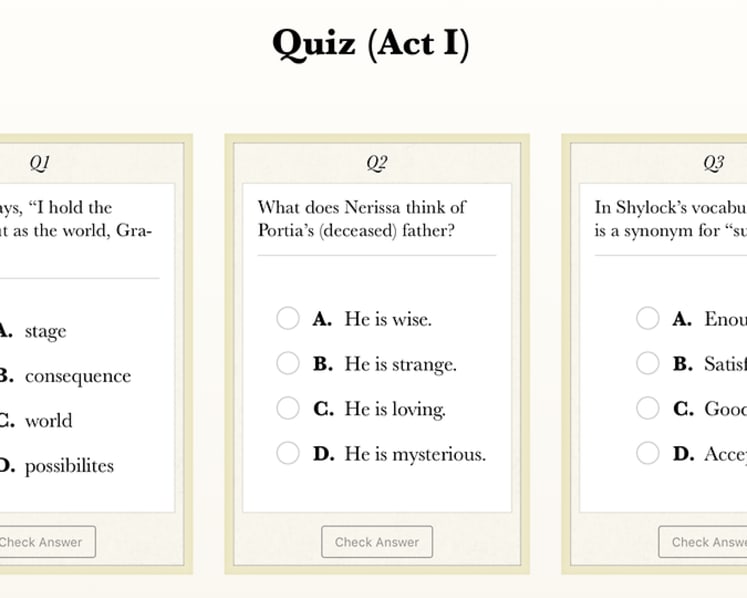Click the Q2 card header label

[377, 163]
